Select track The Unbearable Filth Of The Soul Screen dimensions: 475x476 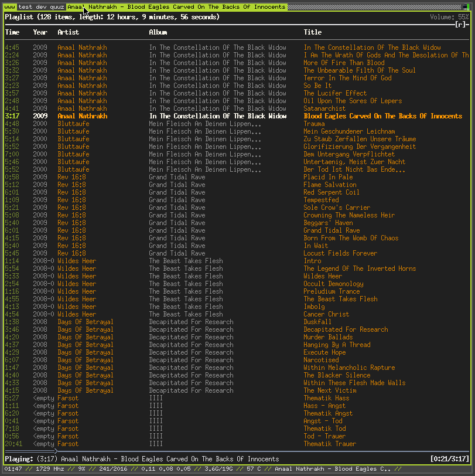click(x=360, y=70)
